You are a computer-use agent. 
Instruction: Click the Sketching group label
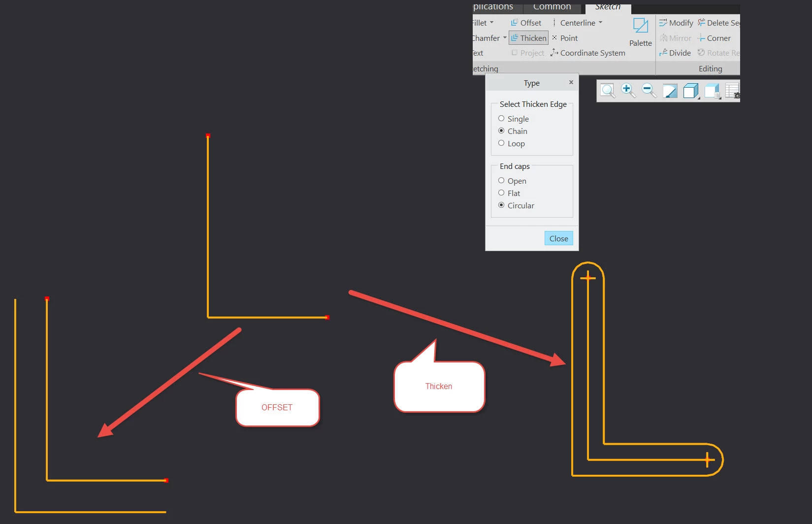(486, 68)
